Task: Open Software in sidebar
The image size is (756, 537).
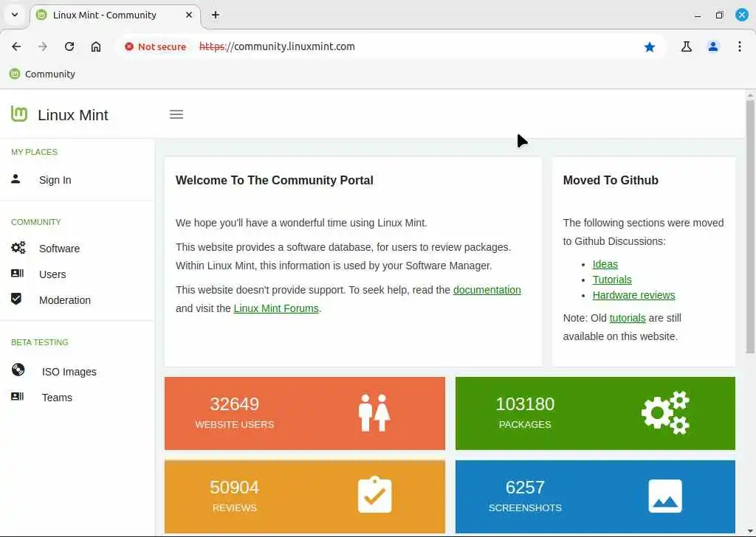Action: [x=59, y=249]
